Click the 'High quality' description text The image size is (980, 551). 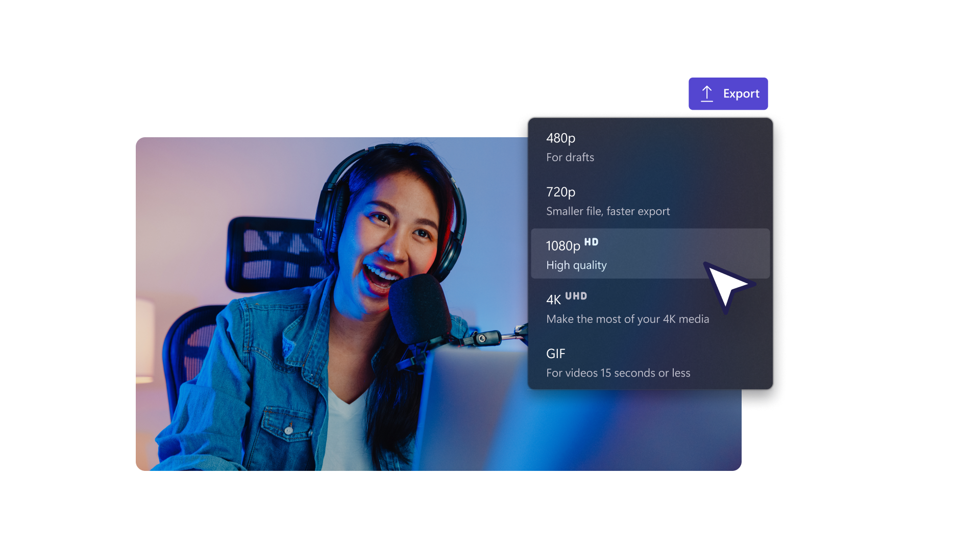pos(576,265)
